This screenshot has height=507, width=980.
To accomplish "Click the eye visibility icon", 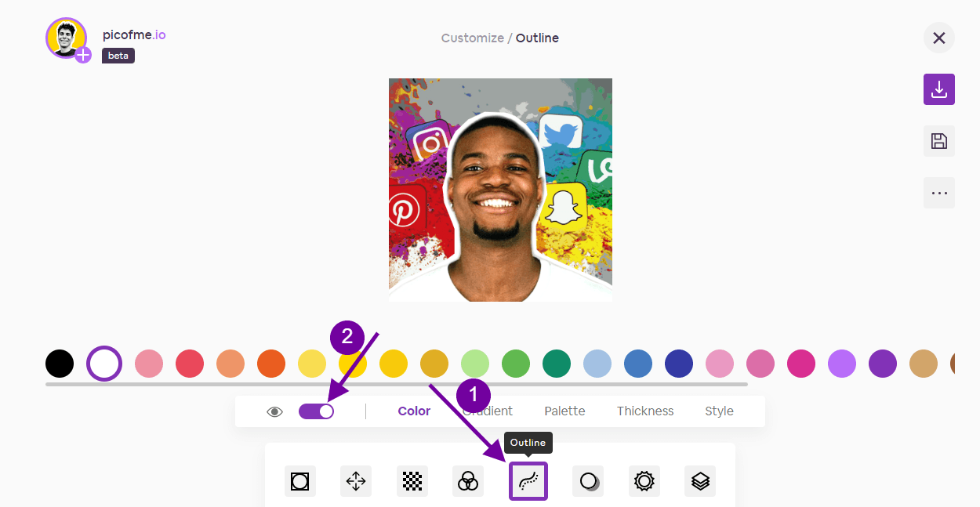I will click(274, 411).
